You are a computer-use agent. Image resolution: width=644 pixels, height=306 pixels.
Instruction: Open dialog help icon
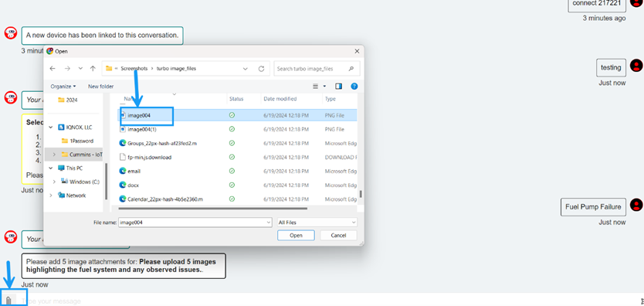point(354,87)
